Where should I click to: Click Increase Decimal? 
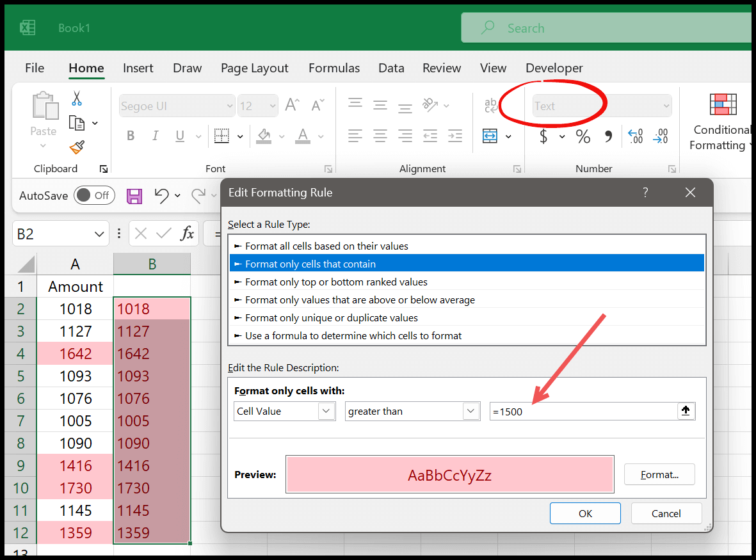[635, 136]
